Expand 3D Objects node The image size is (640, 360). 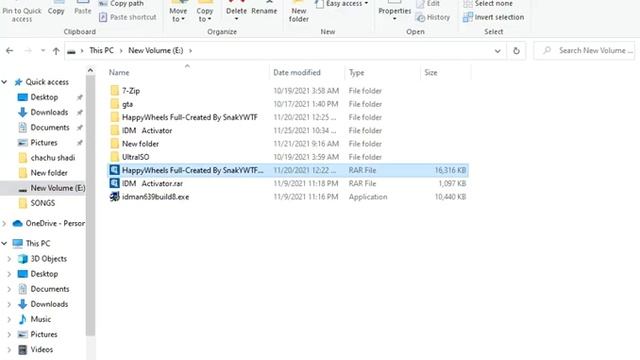9,259
